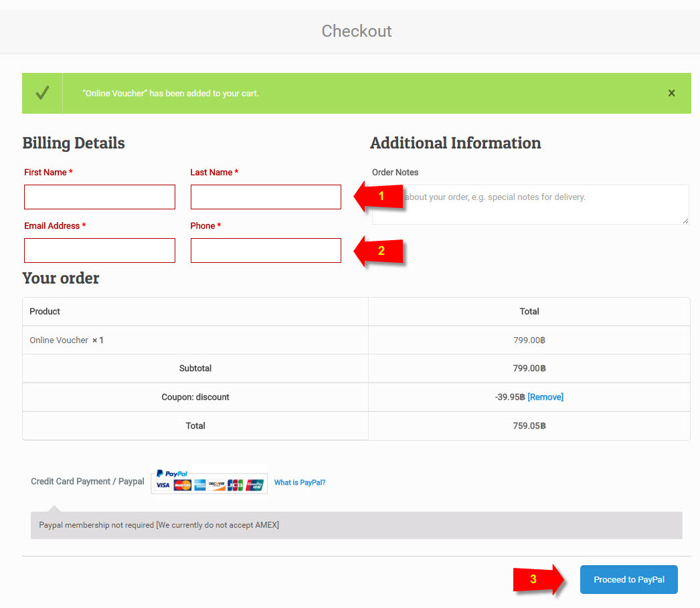Click the American Express card icon

pyautogui.click(x=199, y=485)
